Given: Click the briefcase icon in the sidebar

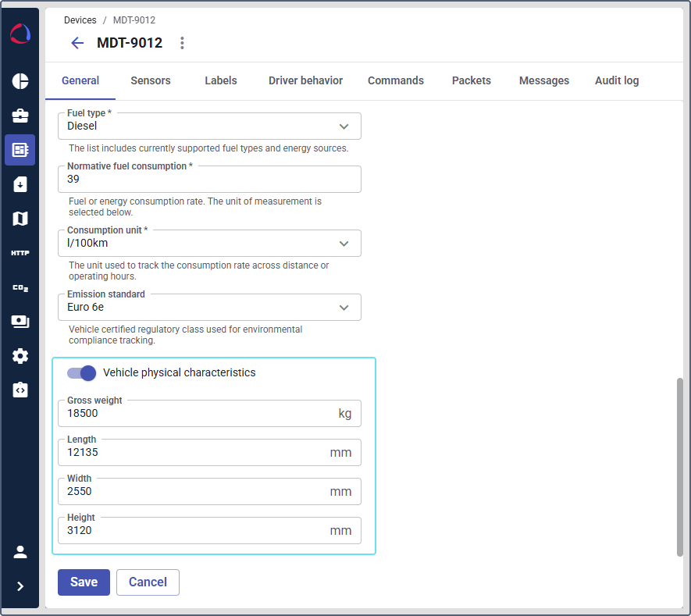Looking at the screenshot, I should [20, 116].
